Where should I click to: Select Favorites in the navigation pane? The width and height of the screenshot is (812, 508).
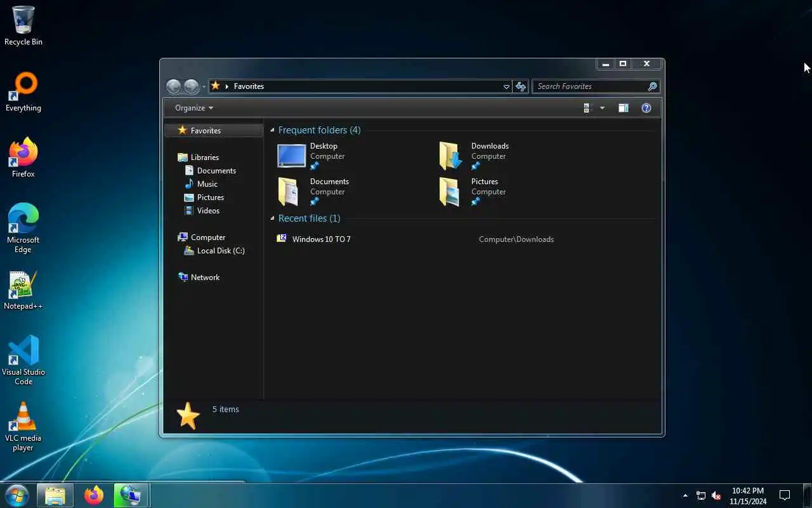(x=213, y=130)
